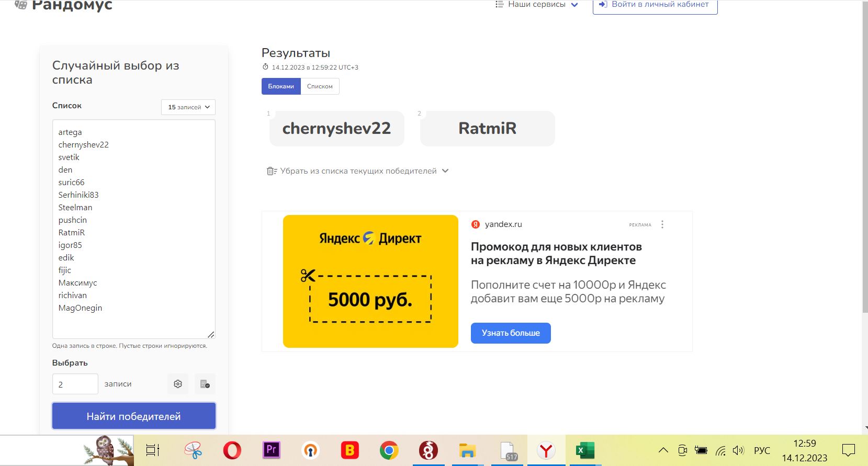Click the ad options three-dot menu
The height and width of the screenshot is (466, 868).
coord(662,224)
